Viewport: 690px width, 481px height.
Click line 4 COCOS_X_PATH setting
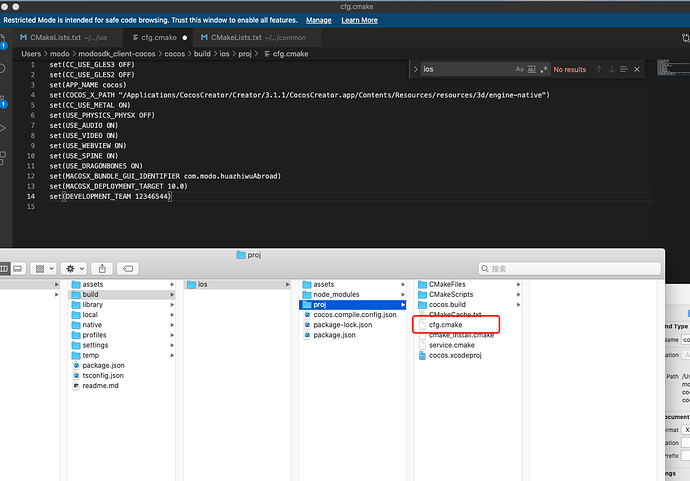click(x=299, y=95)
